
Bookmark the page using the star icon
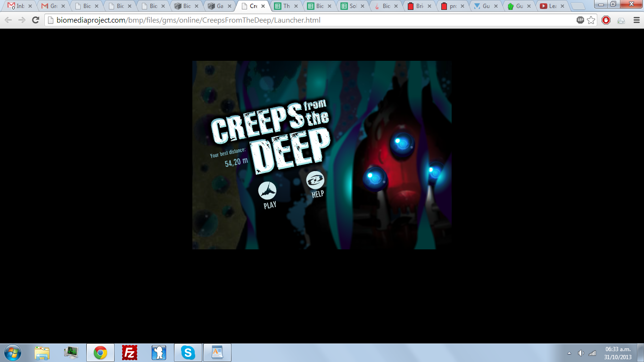click(x=590, y=21)
